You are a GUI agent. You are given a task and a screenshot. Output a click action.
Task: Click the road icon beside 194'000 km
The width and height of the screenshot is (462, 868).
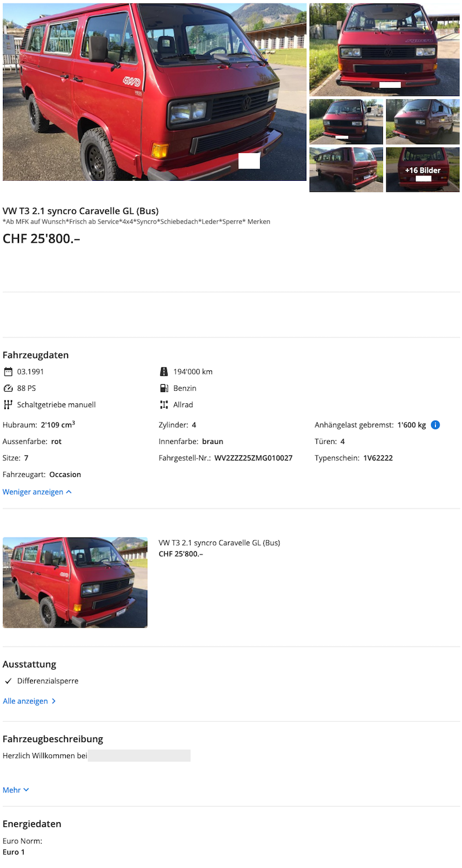(x=163, y=372)
